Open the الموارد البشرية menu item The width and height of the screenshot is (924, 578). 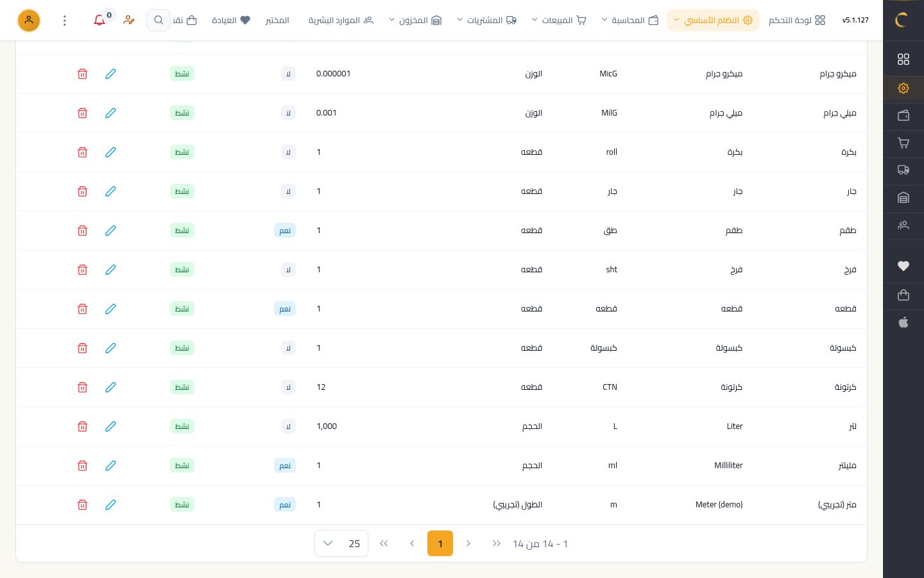pos(341,21)
